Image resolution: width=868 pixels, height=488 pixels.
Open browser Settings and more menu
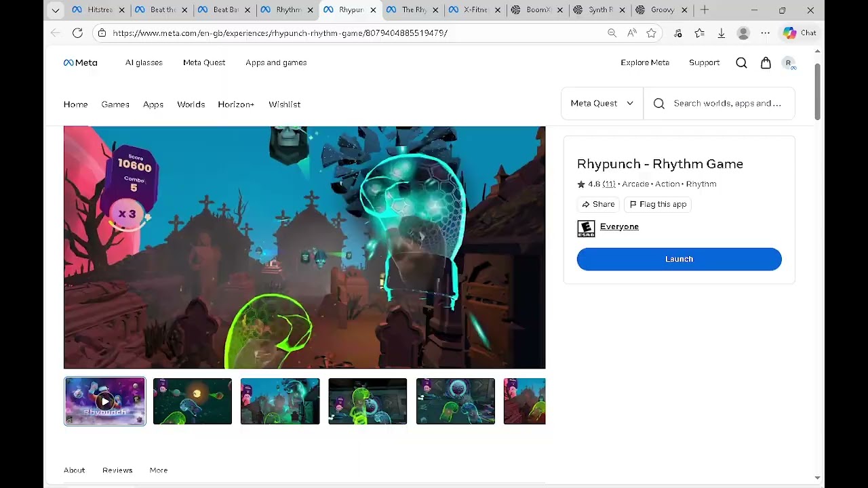766,33
